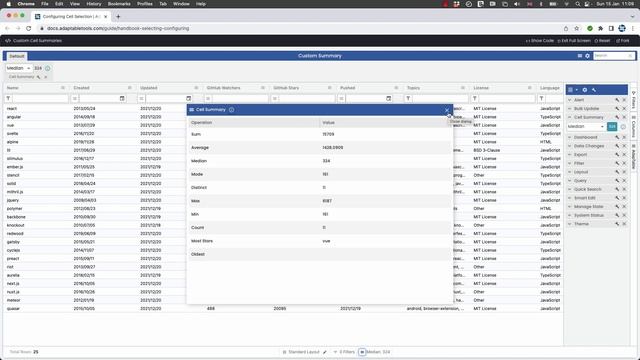Open Median dropdown in Cell Summary tool panel

tap(586, 127)
